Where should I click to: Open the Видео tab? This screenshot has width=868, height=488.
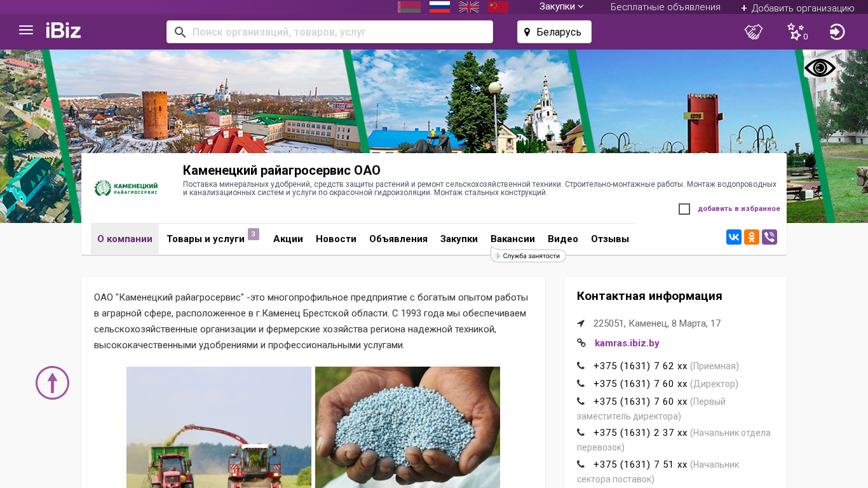point(563,239)
